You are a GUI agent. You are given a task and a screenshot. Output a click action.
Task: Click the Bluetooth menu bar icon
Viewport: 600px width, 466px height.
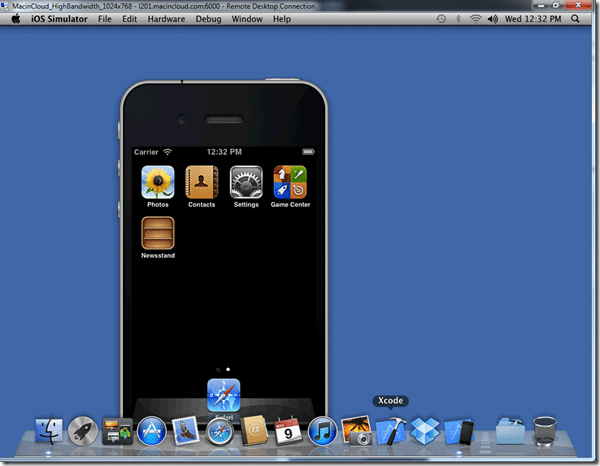point(458,19)
